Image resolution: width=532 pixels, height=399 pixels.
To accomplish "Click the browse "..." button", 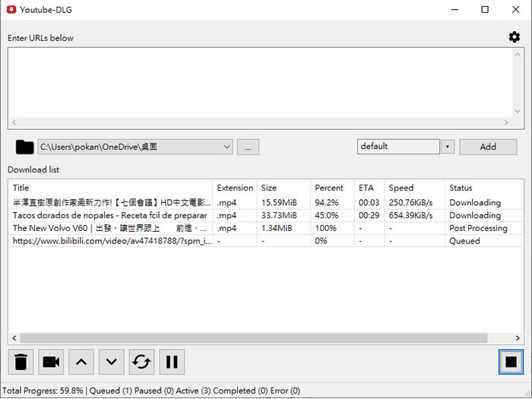I will click(x=248, y=147).
